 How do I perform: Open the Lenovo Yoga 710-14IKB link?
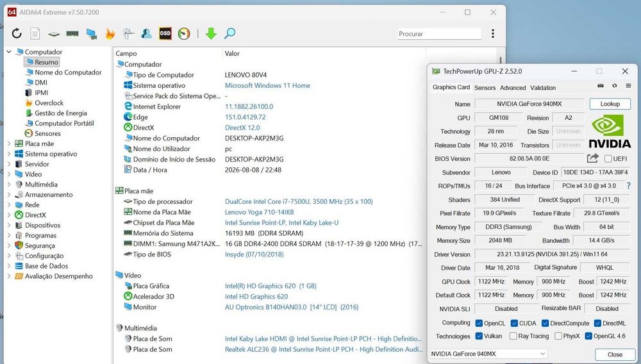tap(259, 212)
